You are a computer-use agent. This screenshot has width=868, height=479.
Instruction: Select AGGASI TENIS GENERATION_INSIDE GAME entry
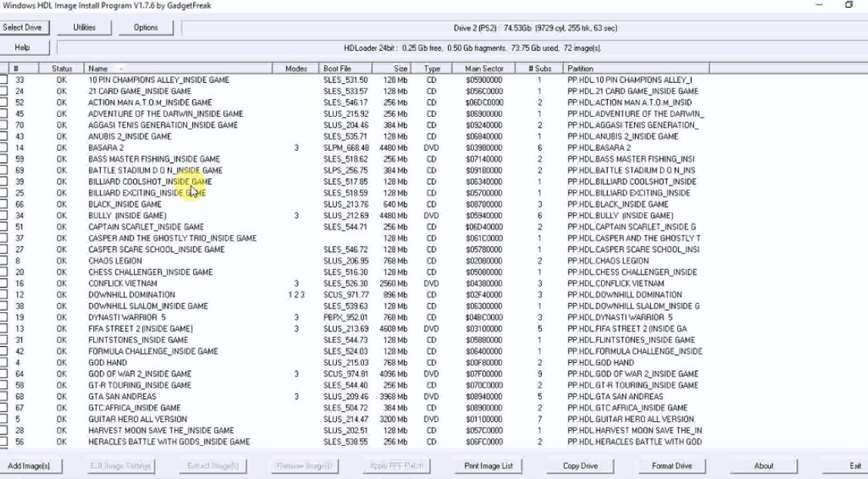163,125
